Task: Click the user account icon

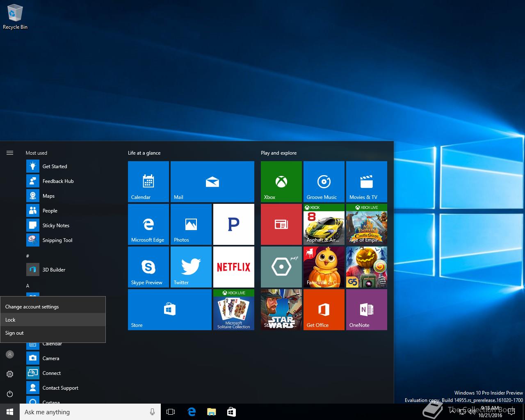Action: (10, 354)
